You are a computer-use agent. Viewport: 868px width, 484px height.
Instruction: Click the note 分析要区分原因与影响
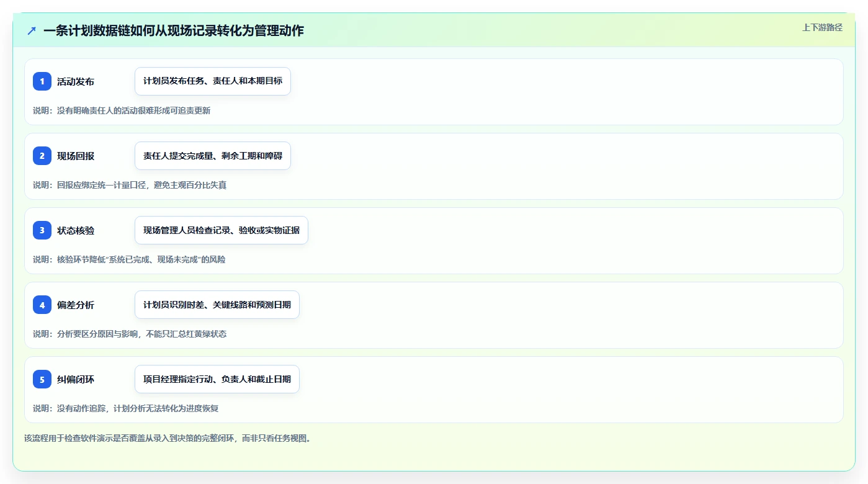97,334
